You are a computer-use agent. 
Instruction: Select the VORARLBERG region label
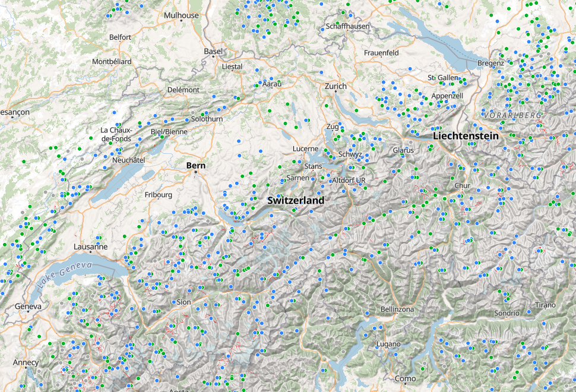click(x=512, y=115)
